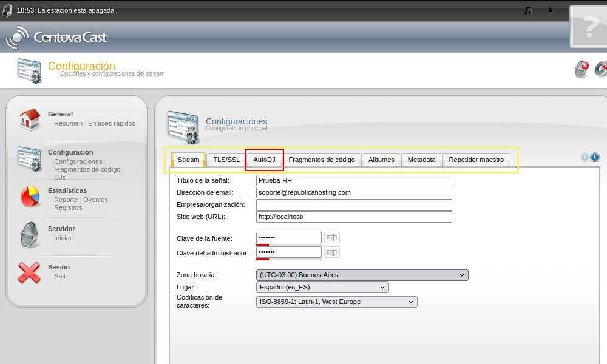This screenshot has height=364, width=607.
Task: Open the Zona horaria dropdown
Action: click(x=362, y=275)
